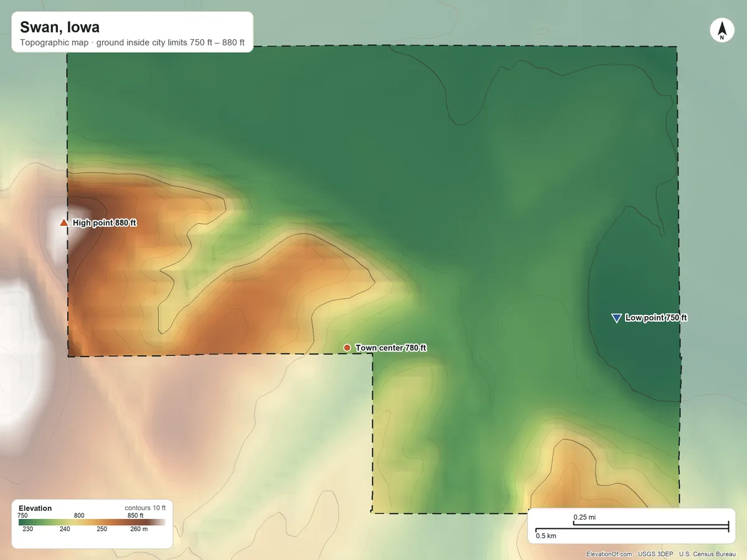Click the 'Elevation' legend heading
This screenshot has height=560, width=747.
(35, 508)
